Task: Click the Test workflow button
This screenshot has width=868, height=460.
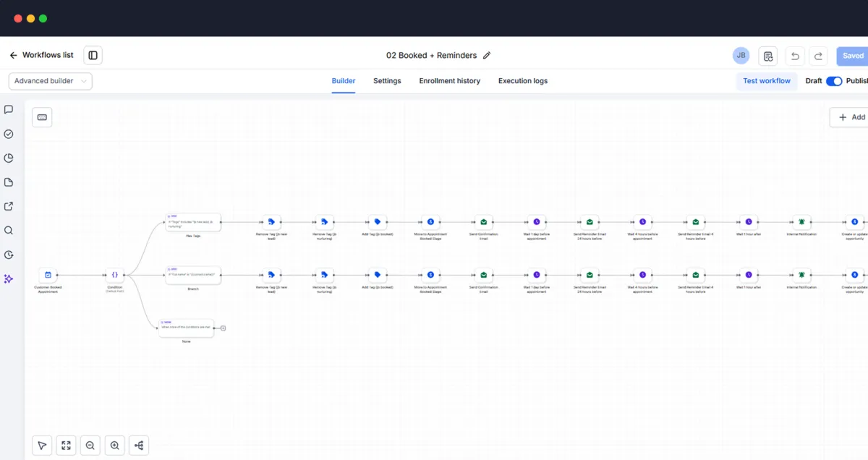Action: click(767, 81)
